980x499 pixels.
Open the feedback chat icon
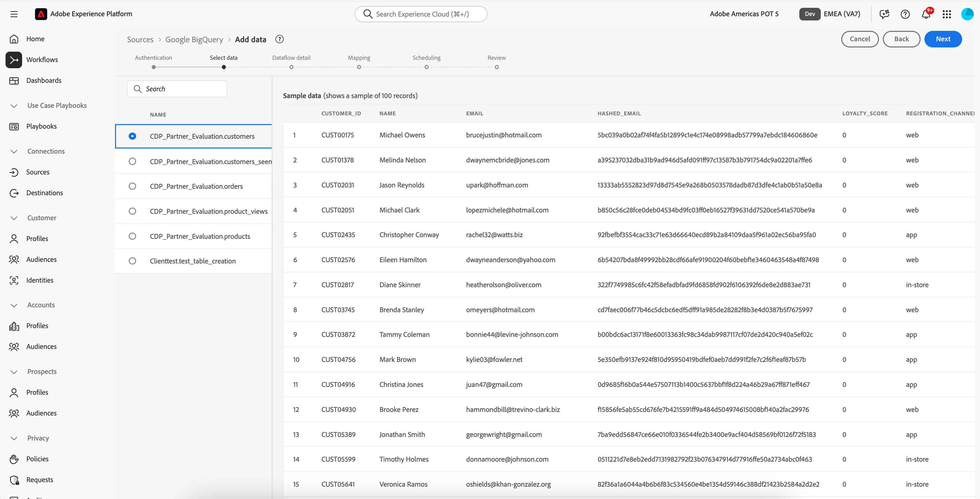point(884,14)
